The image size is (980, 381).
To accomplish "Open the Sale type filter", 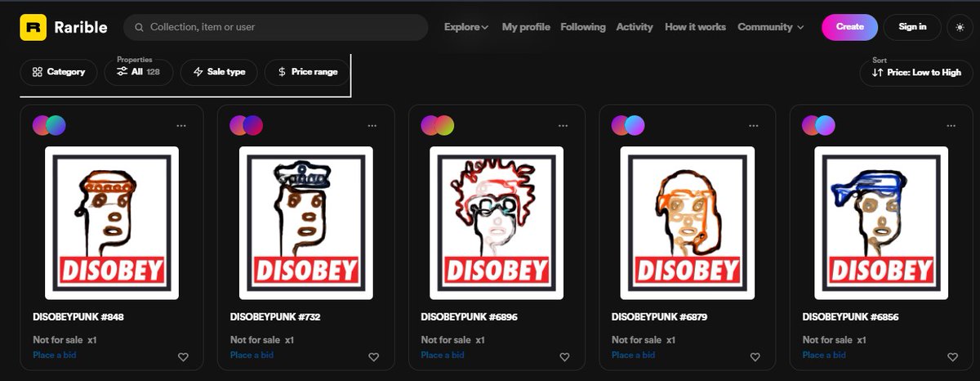I will click(x=219, y=72).
